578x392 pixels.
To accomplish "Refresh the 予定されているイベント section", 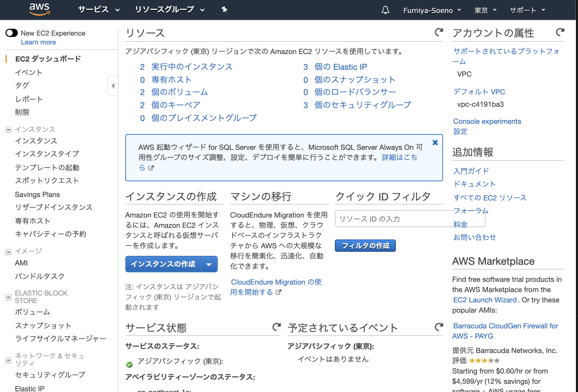I will click(439, 327).
